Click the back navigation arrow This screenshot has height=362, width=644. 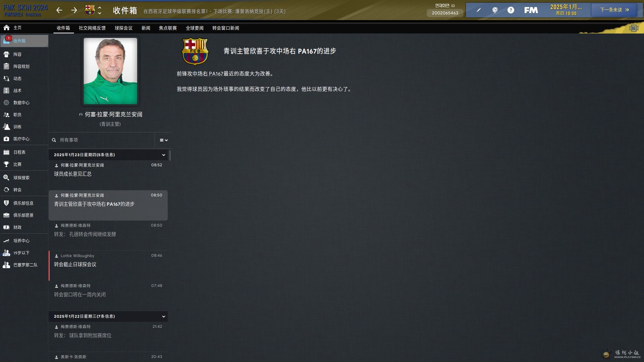coord(59,10)
